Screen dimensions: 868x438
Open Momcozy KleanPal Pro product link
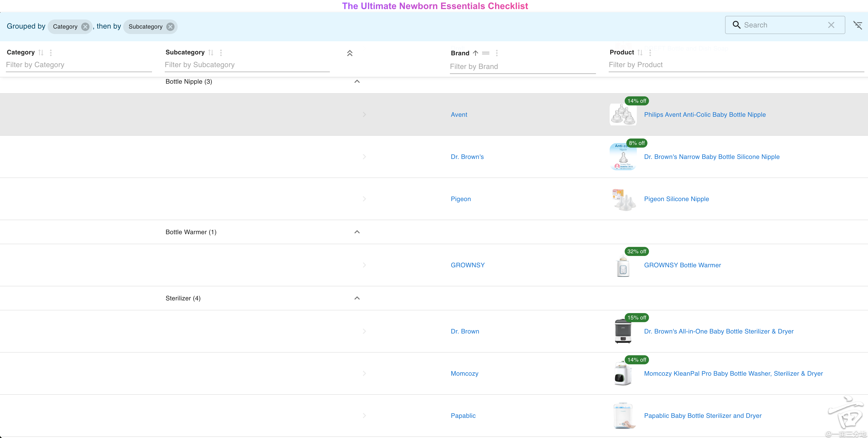(x=733, y=373)
